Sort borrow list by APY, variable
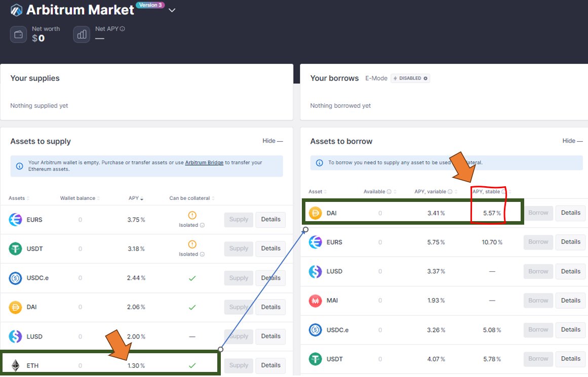This screenshot has width=588, height=377. click(x=436, y=191)
